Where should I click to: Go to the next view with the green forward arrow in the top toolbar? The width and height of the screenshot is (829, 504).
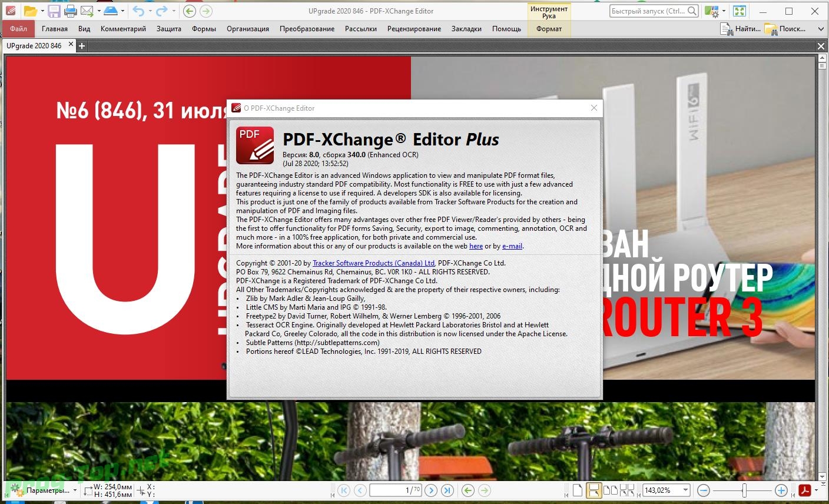click(x=205, y=11)
